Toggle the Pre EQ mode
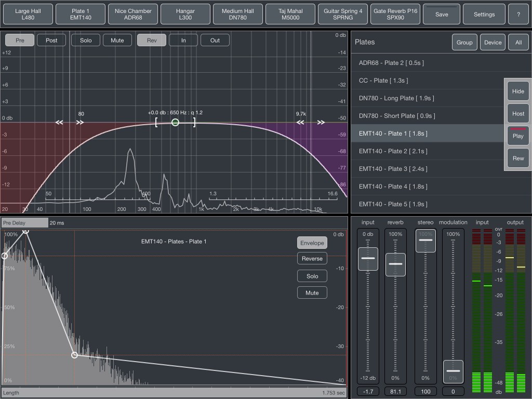The width and height of the screenshot is (532, 399). click(20, 40)
